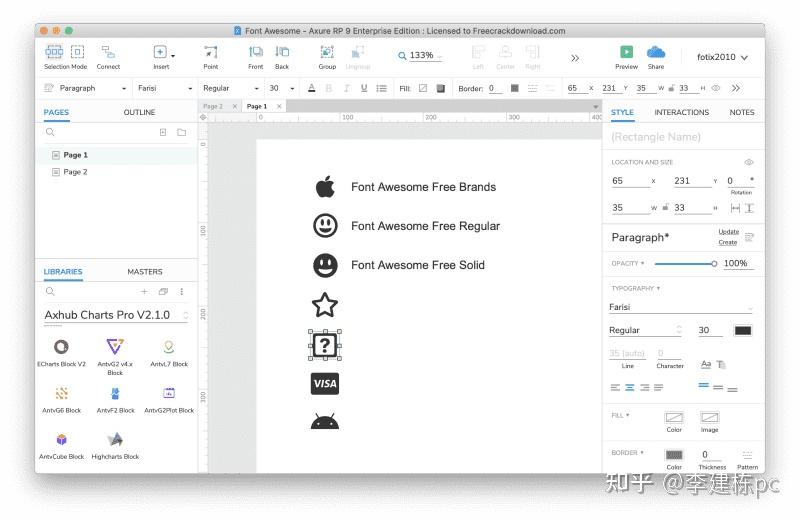
Task: Select Page 1 in the pages list
Action: (x=116, y=155)
